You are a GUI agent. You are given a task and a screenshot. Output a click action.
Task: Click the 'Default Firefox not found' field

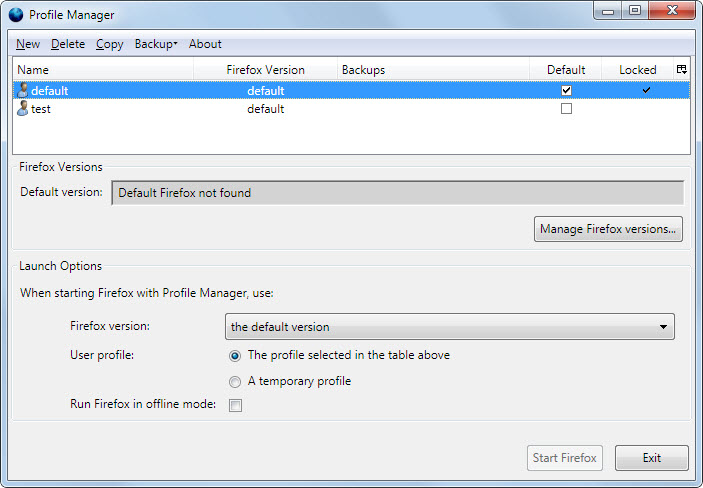tap(398, 193)
